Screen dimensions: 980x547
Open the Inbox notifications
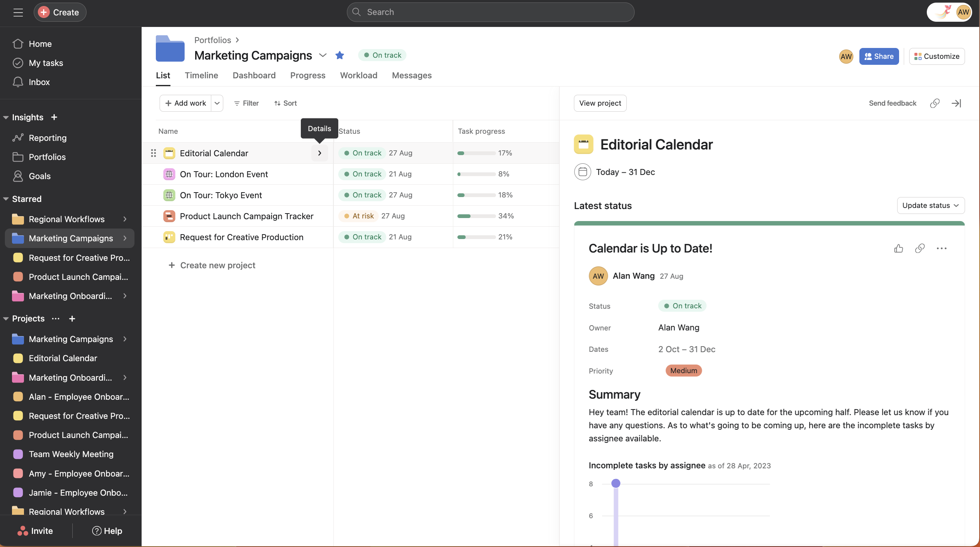pos(40,82)
